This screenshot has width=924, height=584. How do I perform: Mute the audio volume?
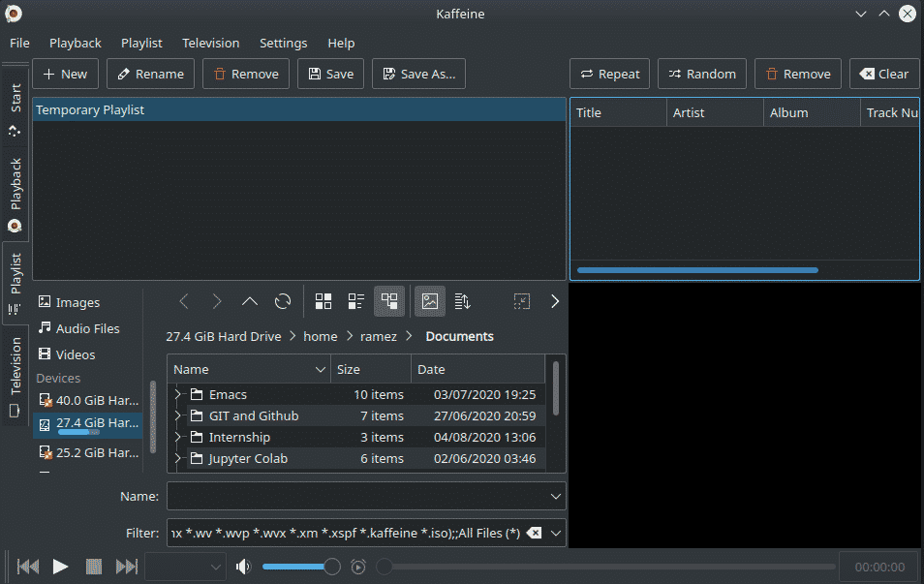click(243, 567)
